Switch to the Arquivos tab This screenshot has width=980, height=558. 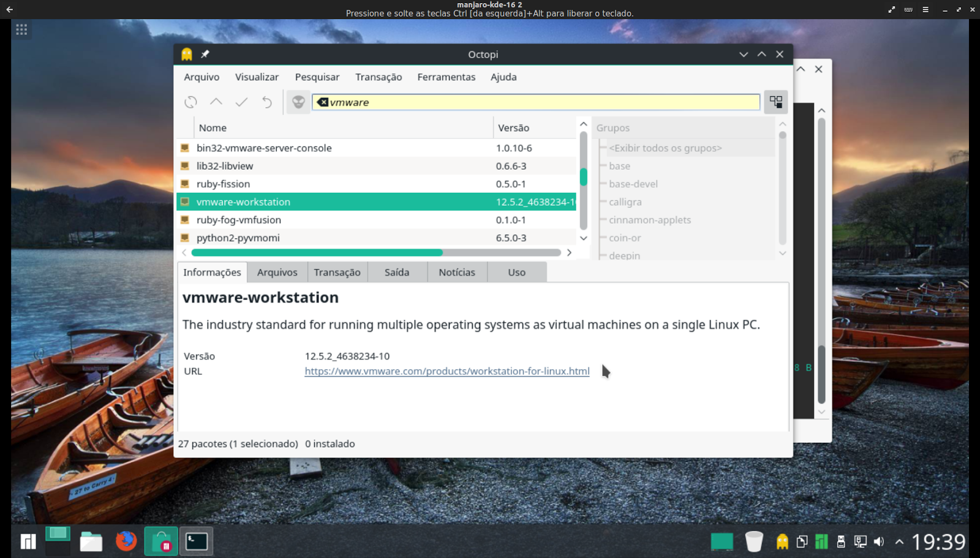pos(277,273)
